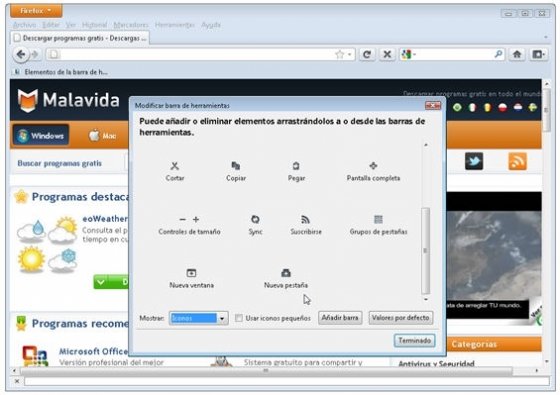Click the eoWeather icon thumbnail
This screenshot has height=395, width=560.
47,244
